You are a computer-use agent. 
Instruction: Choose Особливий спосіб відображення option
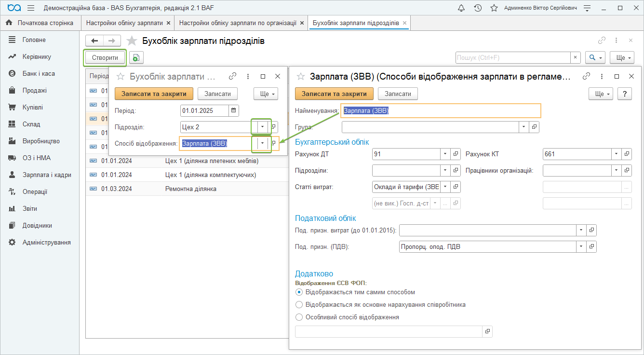[x=299, y=317]
